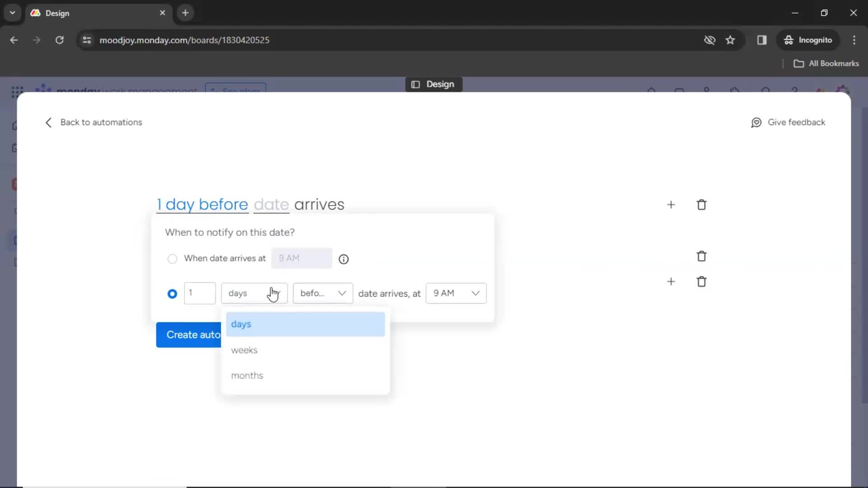Click the number input field showing 1
The width and height of the screenshot is (868, 488).
click(x=200, y=292)
